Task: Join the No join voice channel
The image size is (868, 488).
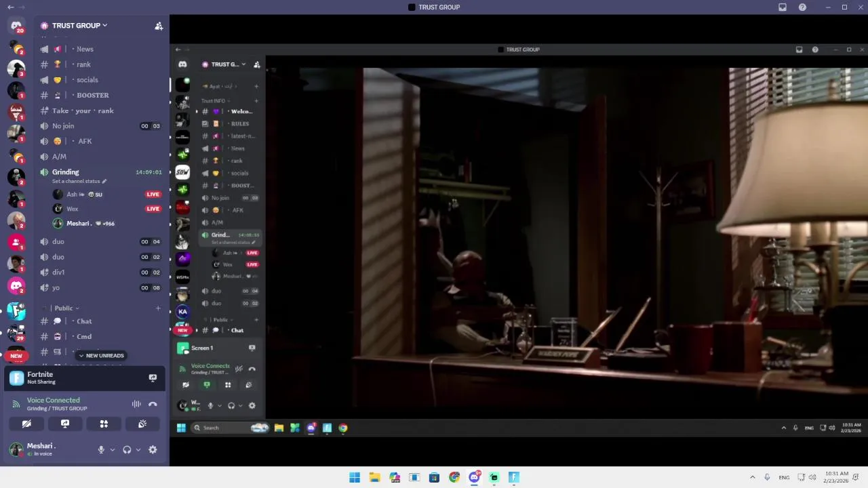Action: tap(102, 126)
